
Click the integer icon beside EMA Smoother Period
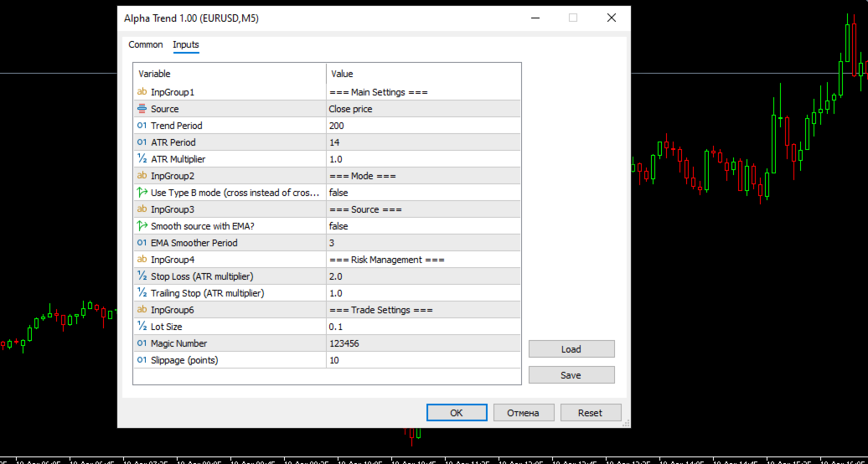[142, 243]
